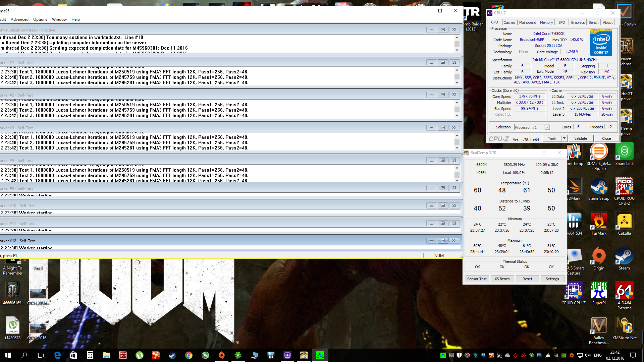Switch to the Memory tab in CPU-Z
The image size is (644, 362).
tap(546, 22)
